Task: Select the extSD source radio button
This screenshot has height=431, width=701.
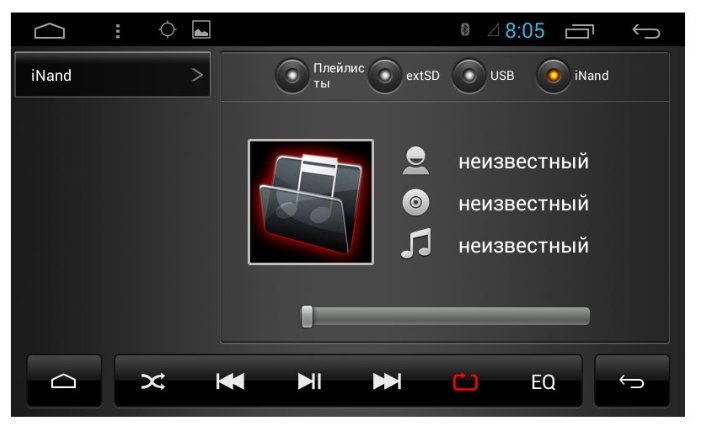Action: tap(384, 76)
